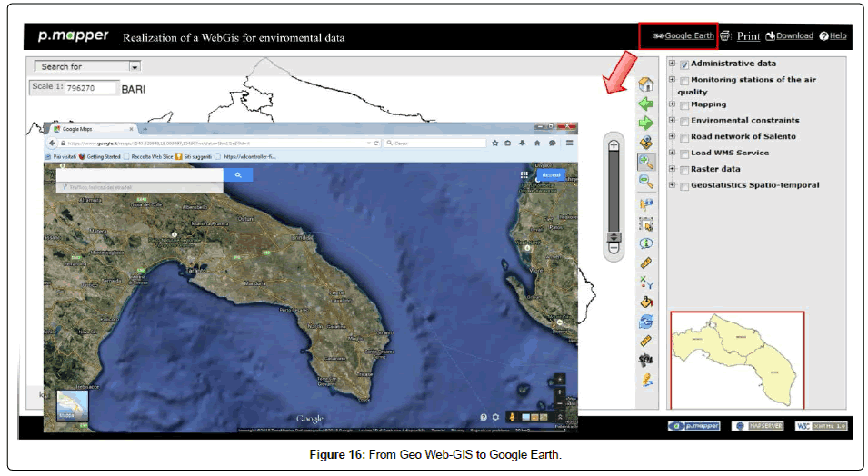Open Getting Started bookmark
This screenshot has width=868, height=476.
click(100, 156)
